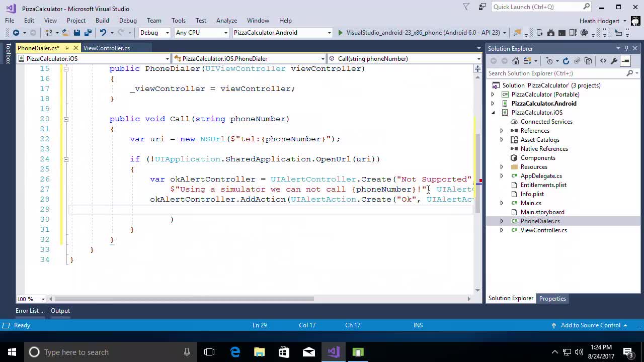Refresh the Solution Explorer
Image resolution: width=644 pixels, height=362 pixels.
(566, 60)
